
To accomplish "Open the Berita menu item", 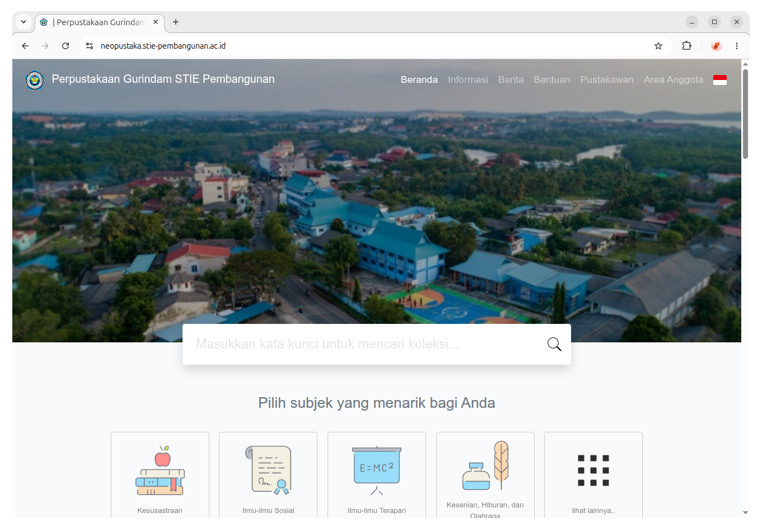I will click(x=511, y=80).
